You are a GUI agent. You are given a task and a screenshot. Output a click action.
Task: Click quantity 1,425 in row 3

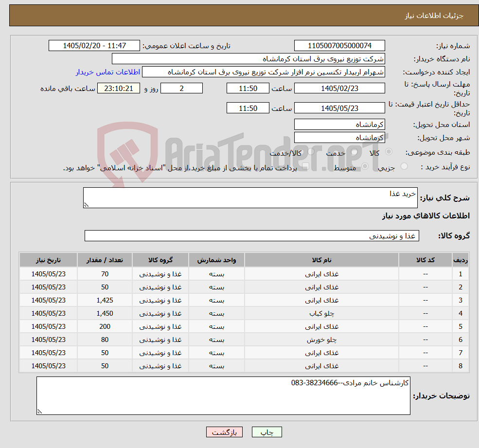click(105, 300)
